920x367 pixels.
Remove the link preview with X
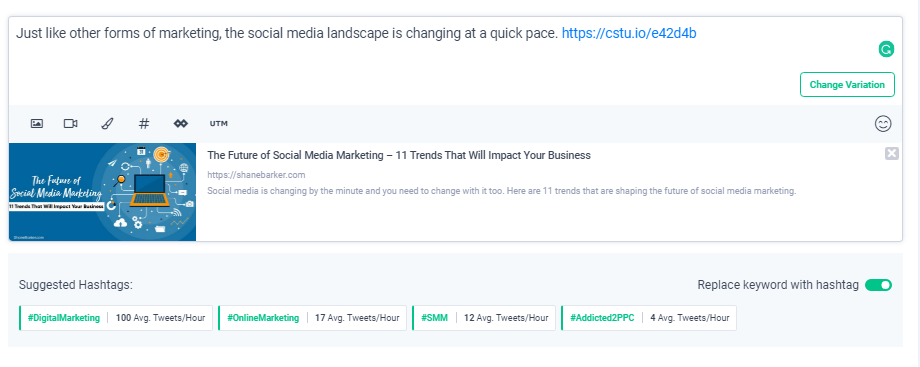point(891,154)
